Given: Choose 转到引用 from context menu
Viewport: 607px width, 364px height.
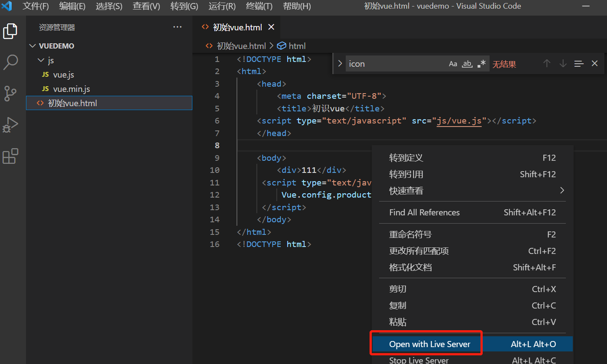Looking at the screenshot, I should point(473,174).
